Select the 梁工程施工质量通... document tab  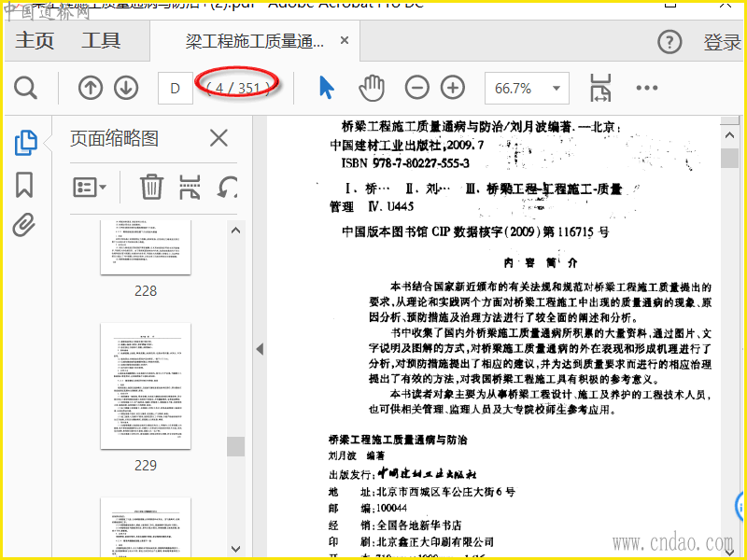coord(254,41)
